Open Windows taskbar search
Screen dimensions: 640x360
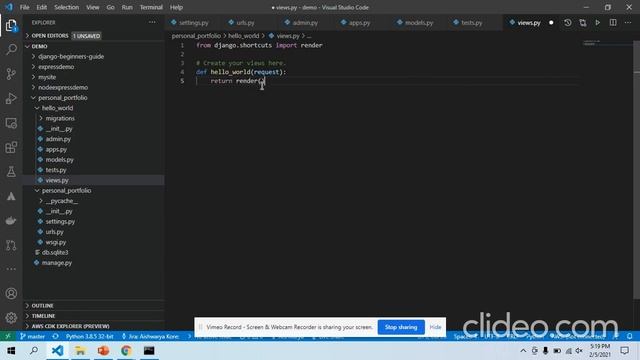click(x=34, y=351)
